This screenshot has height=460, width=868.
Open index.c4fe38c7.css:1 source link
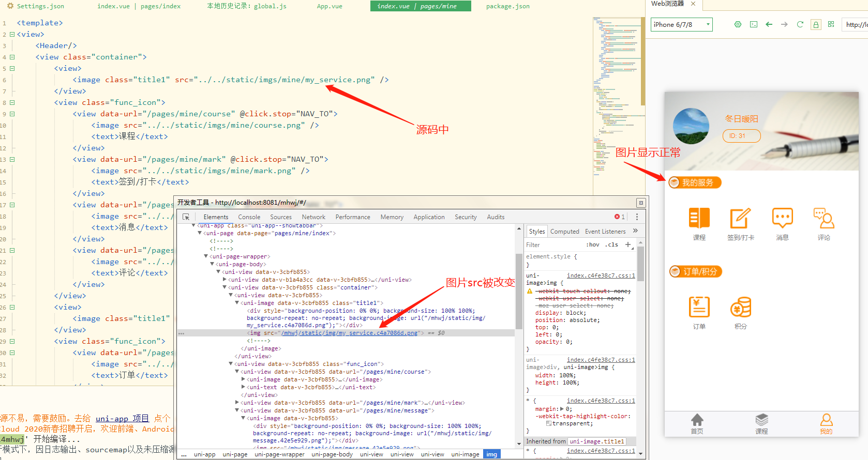[x=601, y=275]
